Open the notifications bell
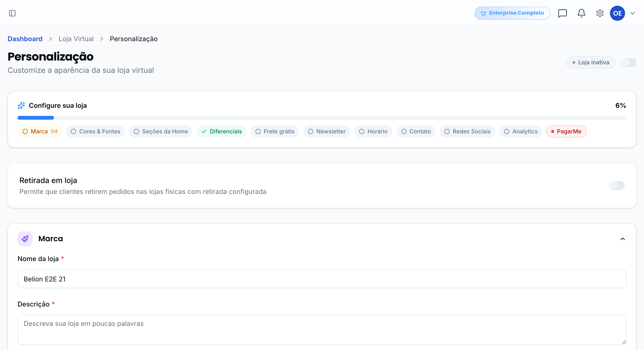The width and height of the screenshot is (644, 350). [581, 13]
